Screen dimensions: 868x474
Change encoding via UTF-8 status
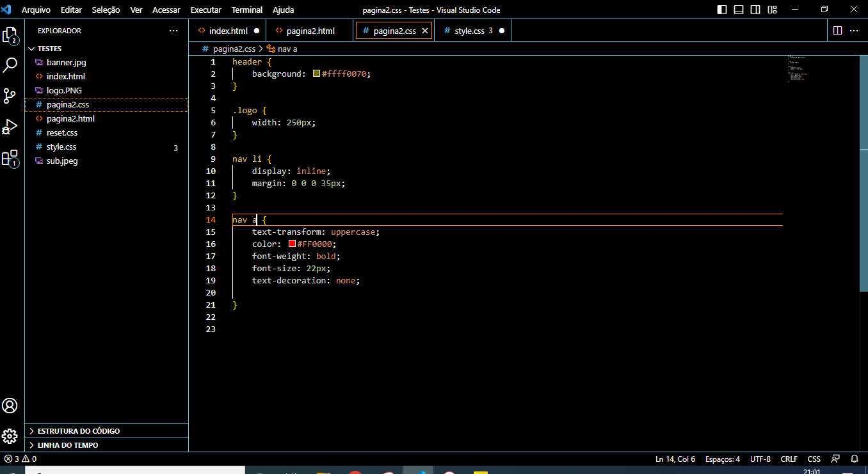(760, 459)
